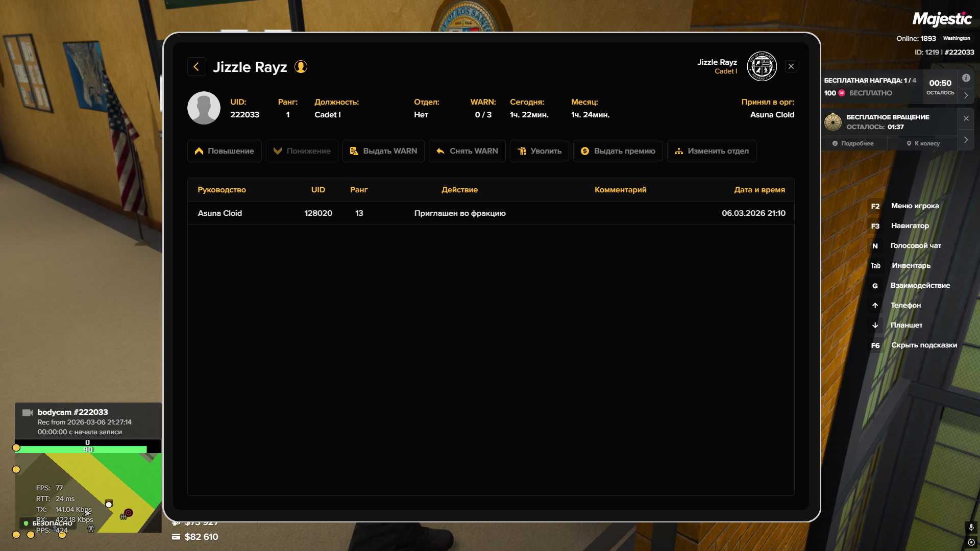980x551 pixels.
Task: Click the info icon on free reward
Action: (966, 78)
